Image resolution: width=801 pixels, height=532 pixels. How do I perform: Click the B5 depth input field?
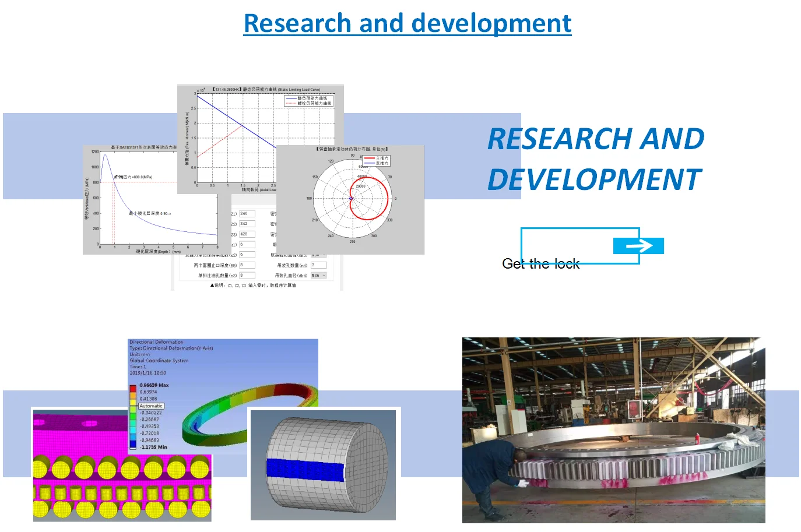click(x=247, y=265)
